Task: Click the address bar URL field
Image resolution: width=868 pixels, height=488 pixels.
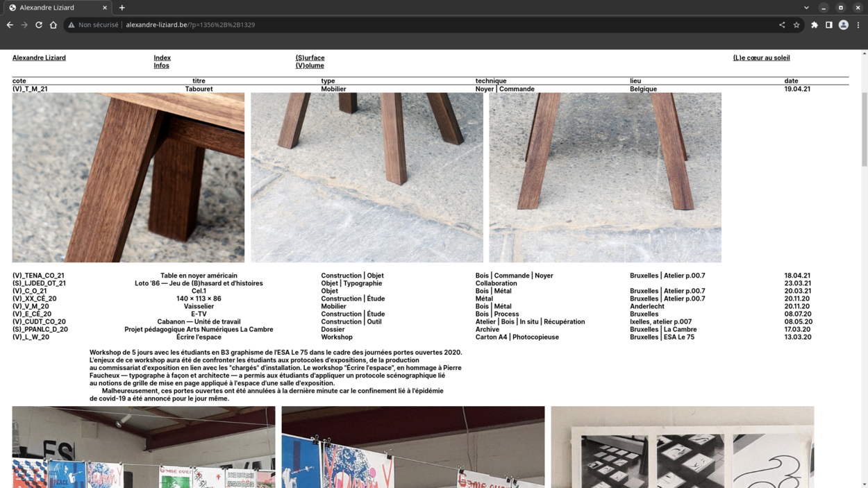Action: tap(417, 25)
